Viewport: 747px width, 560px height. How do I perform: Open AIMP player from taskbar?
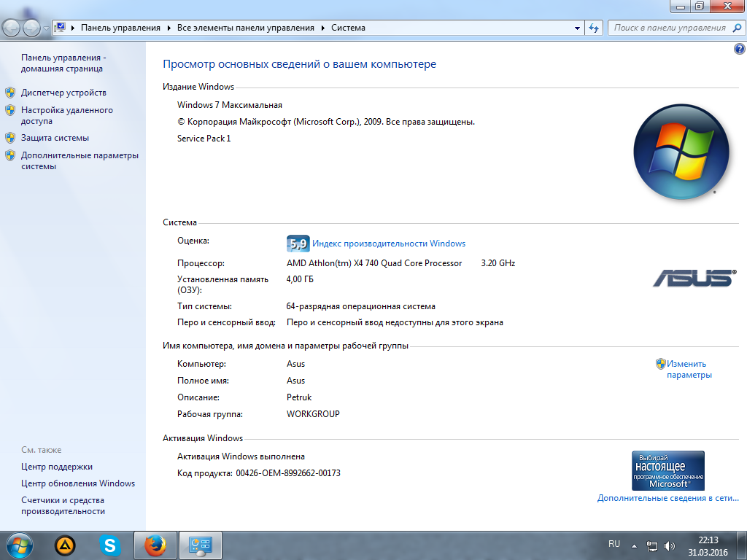65,545
